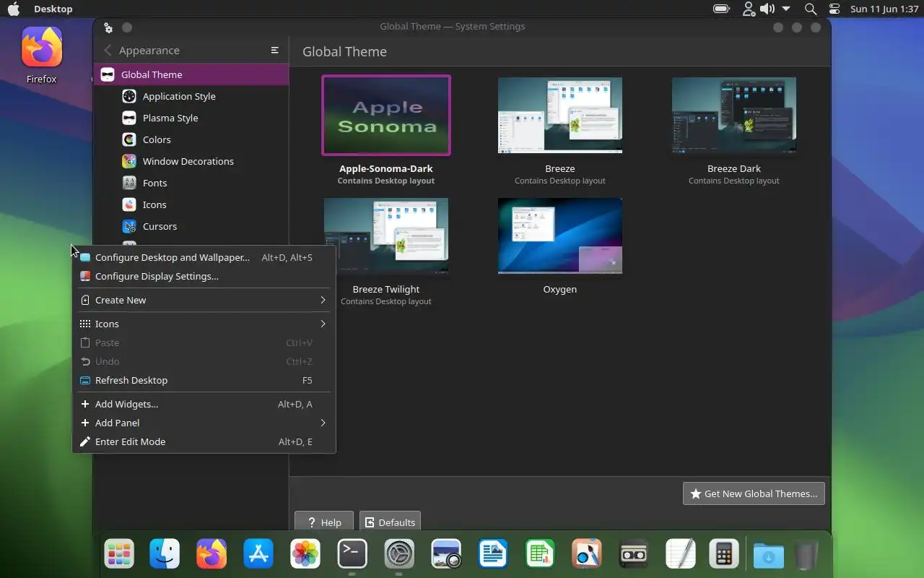The image size is (924, 578).
Task: Expand the Add Panel submenu
Action: 204,423
